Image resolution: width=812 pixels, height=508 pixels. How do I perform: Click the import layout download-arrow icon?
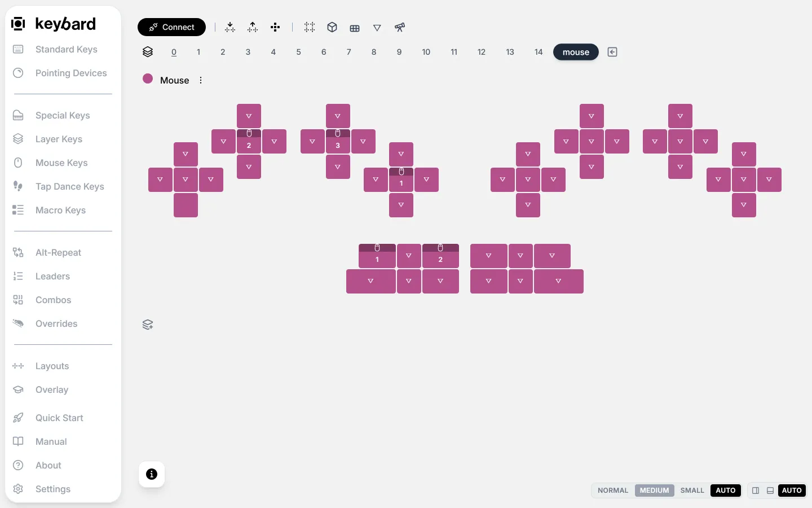coord(230,27)
